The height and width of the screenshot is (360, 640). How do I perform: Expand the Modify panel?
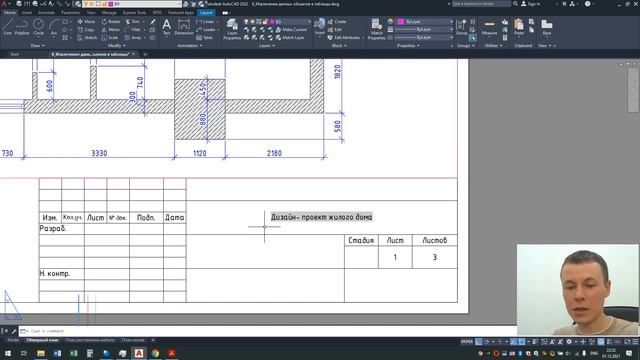(x=116, y=46)
